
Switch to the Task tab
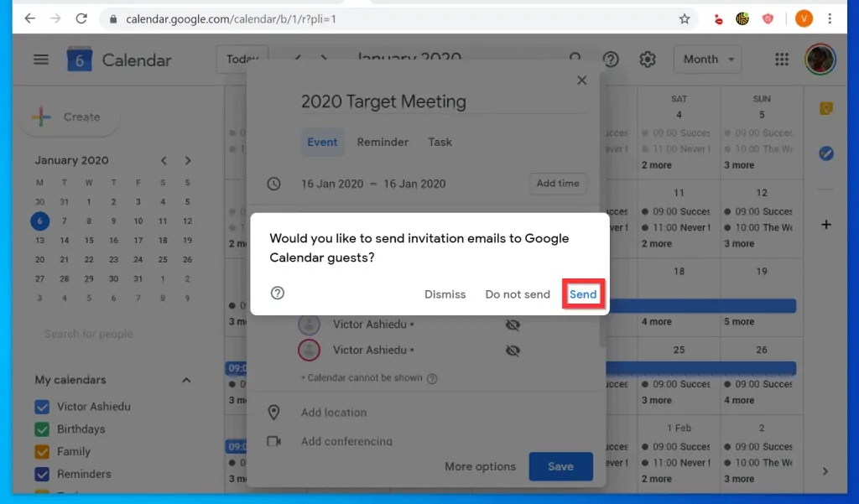coord(440,142)
